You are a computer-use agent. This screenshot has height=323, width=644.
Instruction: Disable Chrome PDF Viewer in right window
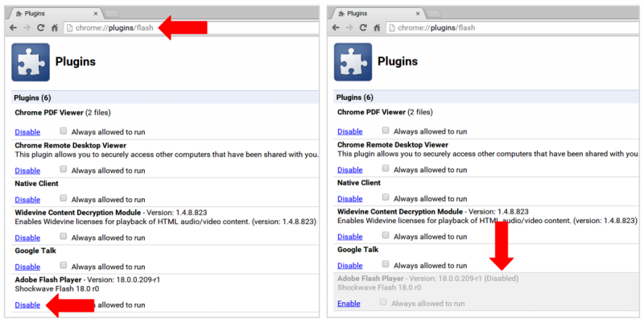coord(350,131)
